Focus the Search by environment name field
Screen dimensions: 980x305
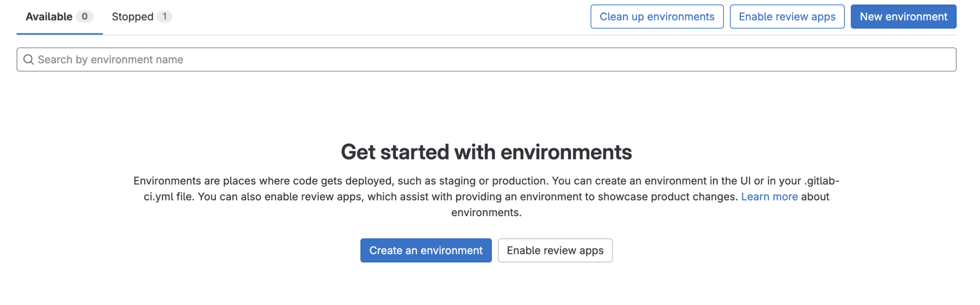(486, 59)
